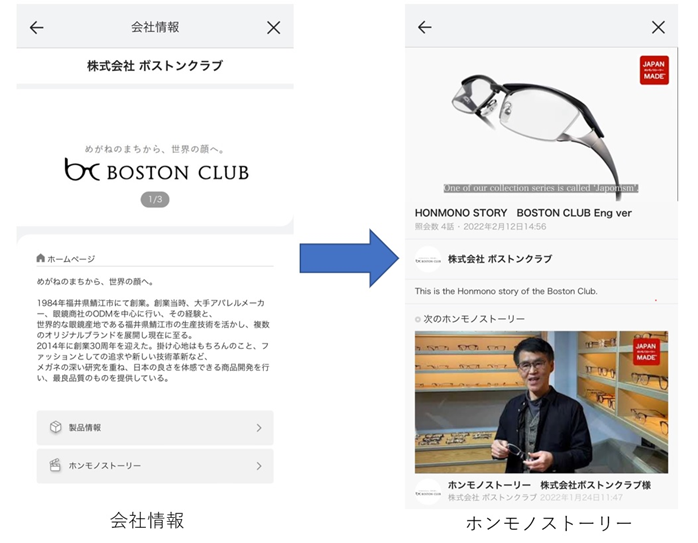This screenshot has height=543, width=698.
Task: Open 株式会社 ボストンクラブ channel row
Action: pos(541,259)
